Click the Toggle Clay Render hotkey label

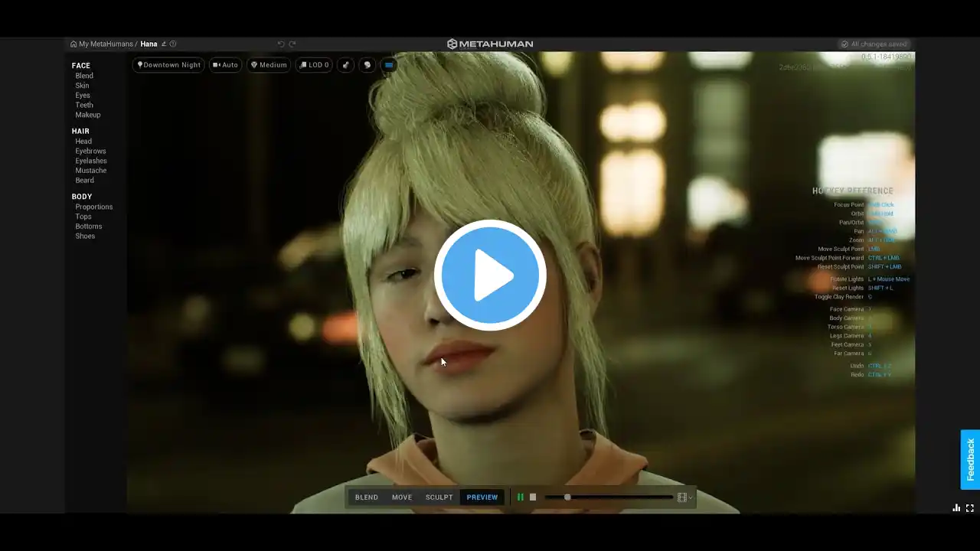click(839, 297)
